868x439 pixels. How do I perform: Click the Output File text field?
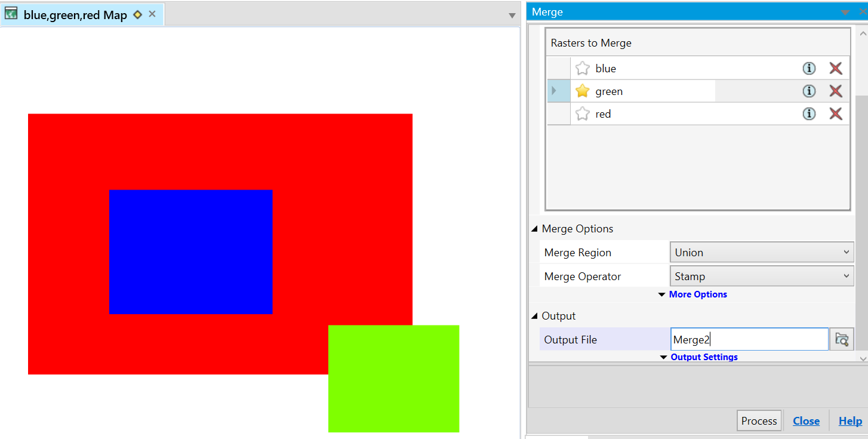point(749,339)
